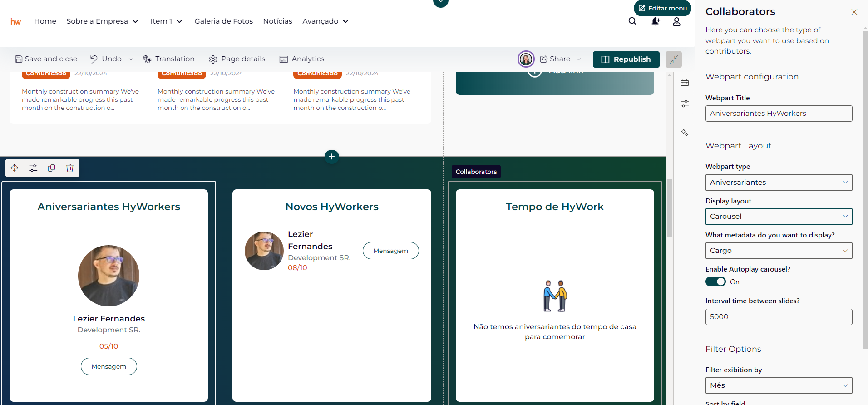
Task: Open webpart settings sliders icon
Action: coord(33,168)
